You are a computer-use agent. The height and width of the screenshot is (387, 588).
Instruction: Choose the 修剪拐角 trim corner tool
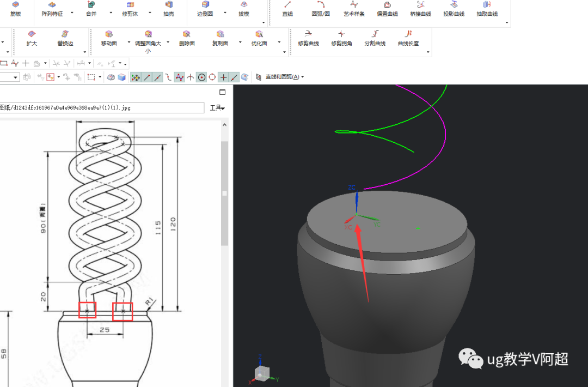[341, 39]
